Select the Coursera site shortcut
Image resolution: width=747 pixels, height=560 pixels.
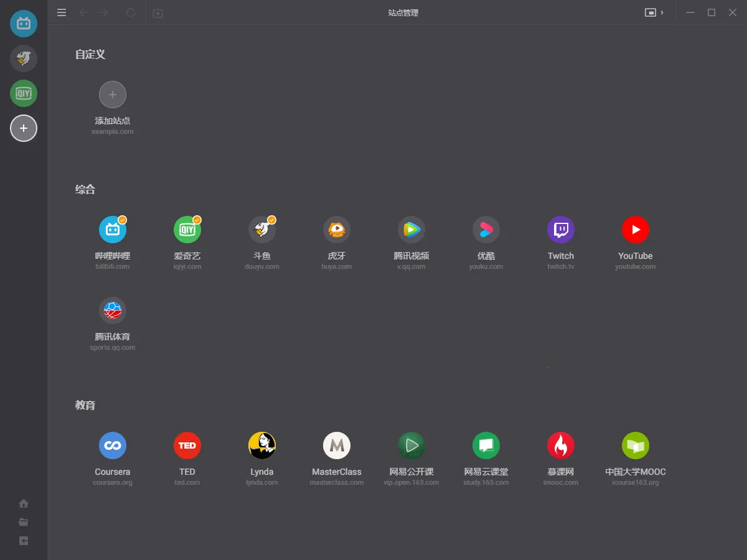click(112, 445)
